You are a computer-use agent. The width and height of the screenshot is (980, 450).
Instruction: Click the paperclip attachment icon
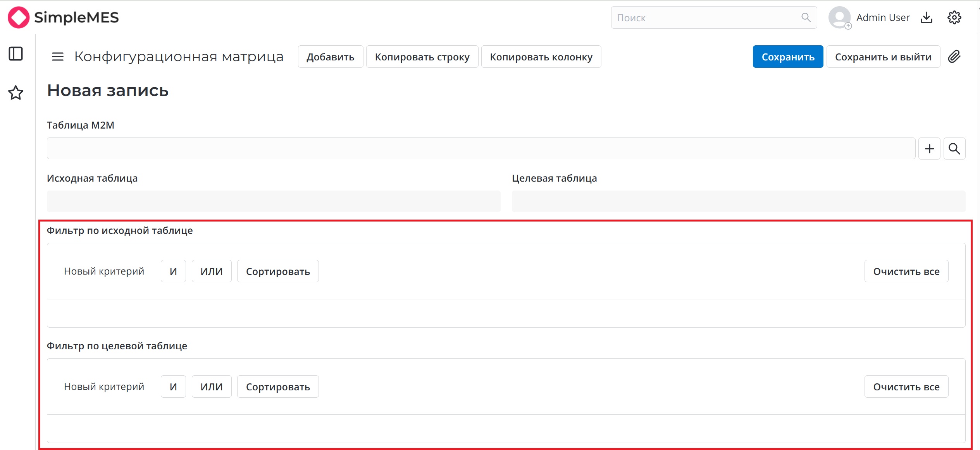[x=954, y=57]
